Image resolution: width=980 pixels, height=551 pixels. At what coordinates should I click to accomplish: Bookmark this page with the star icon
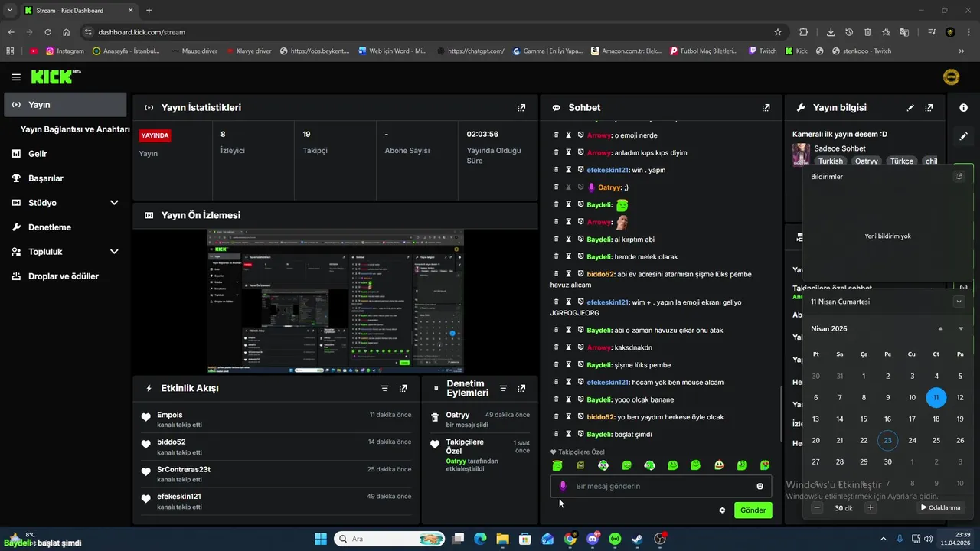click(778, 32)
